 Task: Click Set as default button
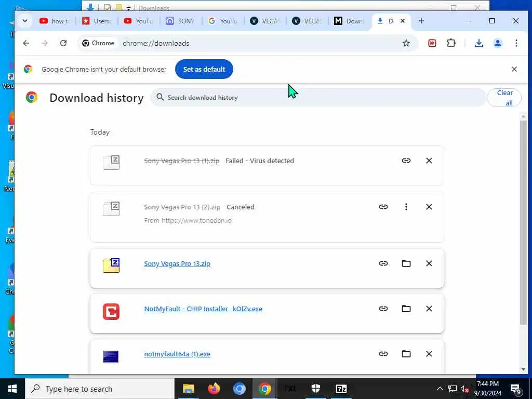(x=204, y=69)
